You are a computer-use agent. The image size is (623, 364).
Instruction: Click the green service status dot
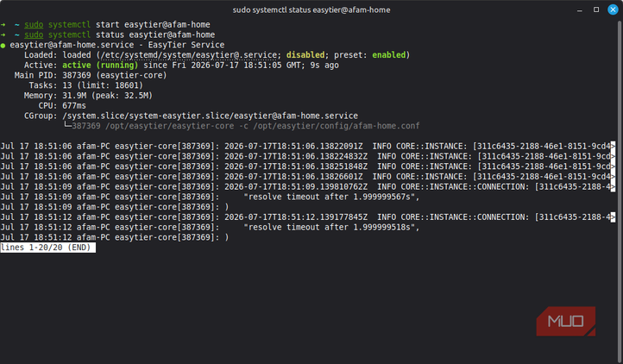(x=3, y=46)
